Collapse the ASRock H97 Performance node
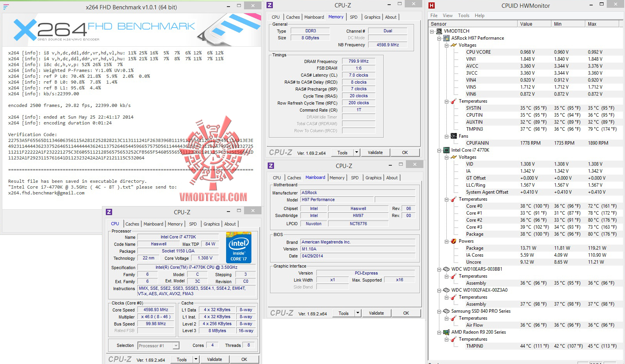The image size is (625, 364). [439, 38]
